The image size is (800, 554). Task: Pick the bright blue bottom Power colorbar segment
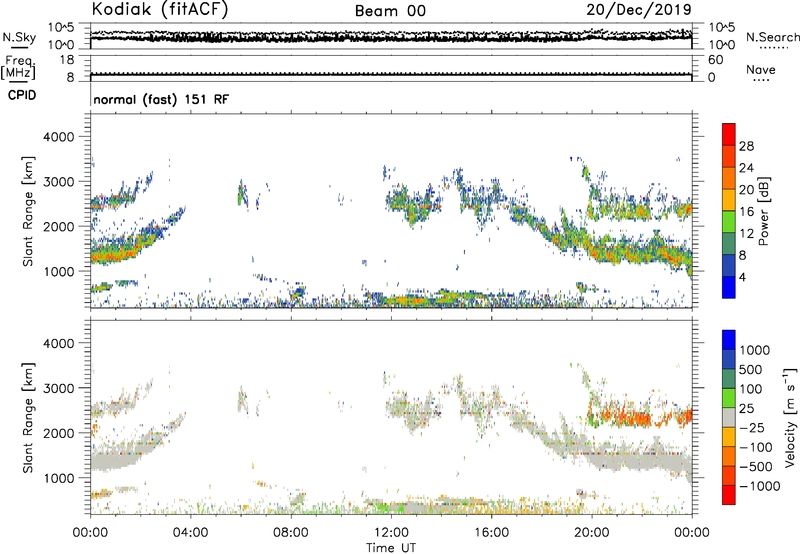click(x=729, y=287)
